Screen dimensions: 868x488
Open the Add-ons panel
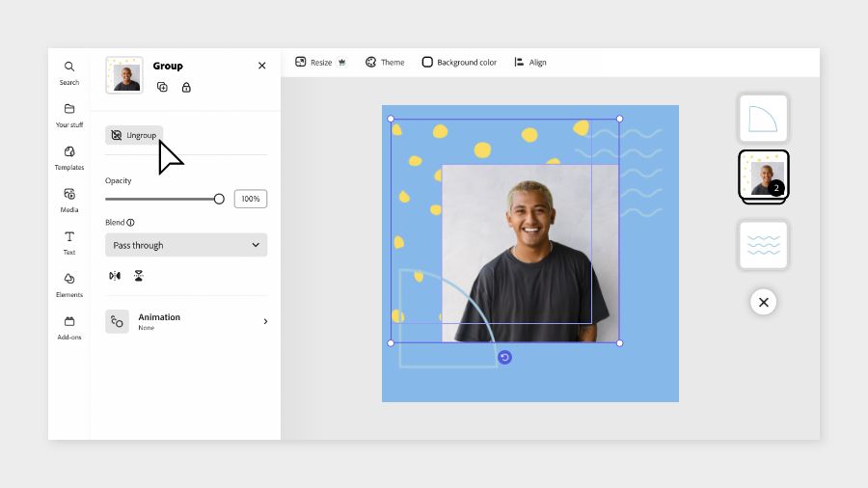click(x=69, y=328)
